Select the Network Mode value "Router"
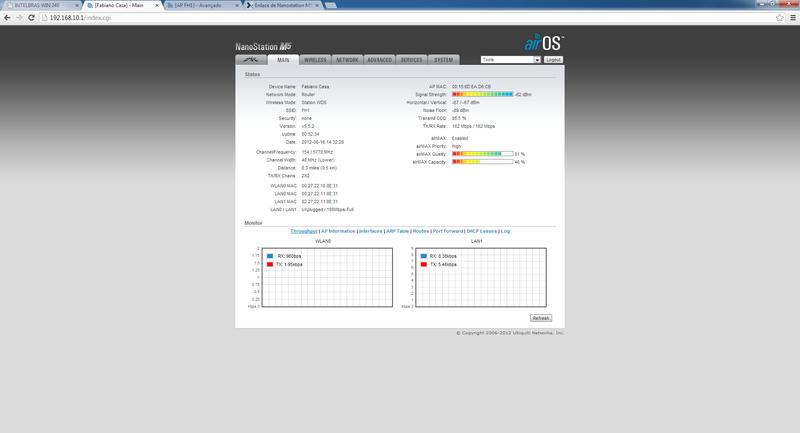The image size is (800, 433). coord(308,94)
